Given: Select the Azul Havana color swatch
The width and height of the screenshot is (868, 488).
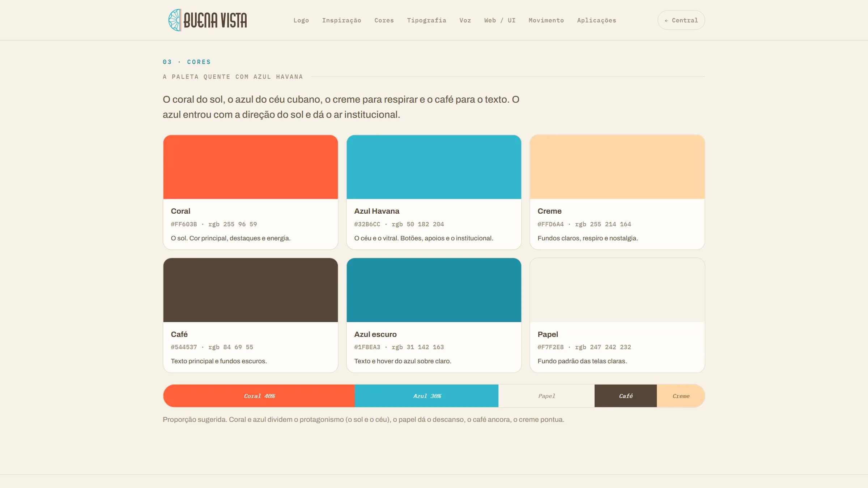Looking at the screenshot, I should 434,167.
